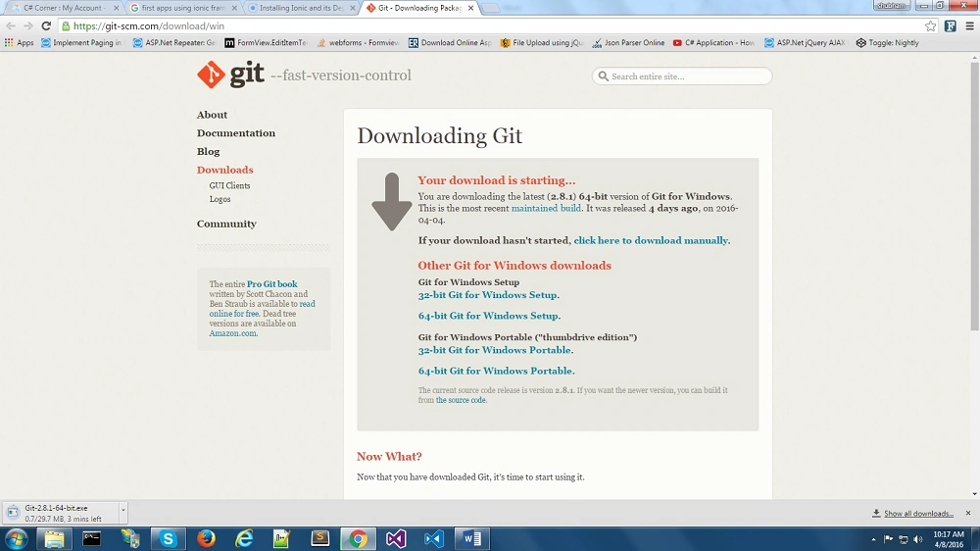The width and height of the screenshot is (980, 551).
Task: Download 32-bit Git for Windows Portable
Action: point(494,350)
